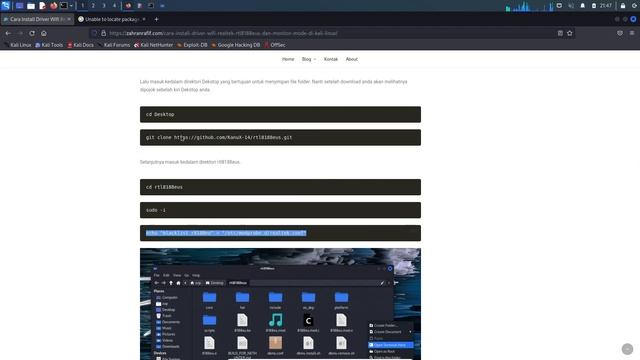Switch to workspace 1
640x360 pixels.
point(82,6)
